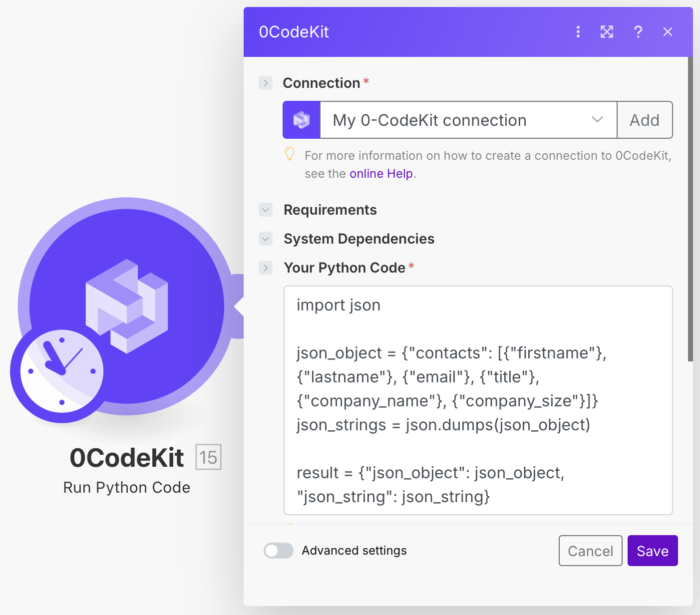Click the 'json_strings = json.dumps(json_object)' line
Image resolution: width=700 pixels, height=615 pixels.
coord(443,425)
